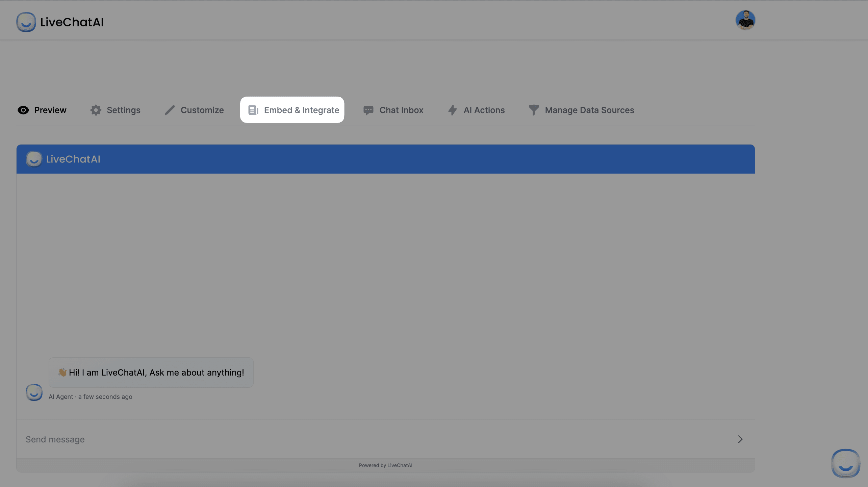Click the AI Actions lightning bolt icon
Viewport: 868px width, 487px height.
click(453, 110)
